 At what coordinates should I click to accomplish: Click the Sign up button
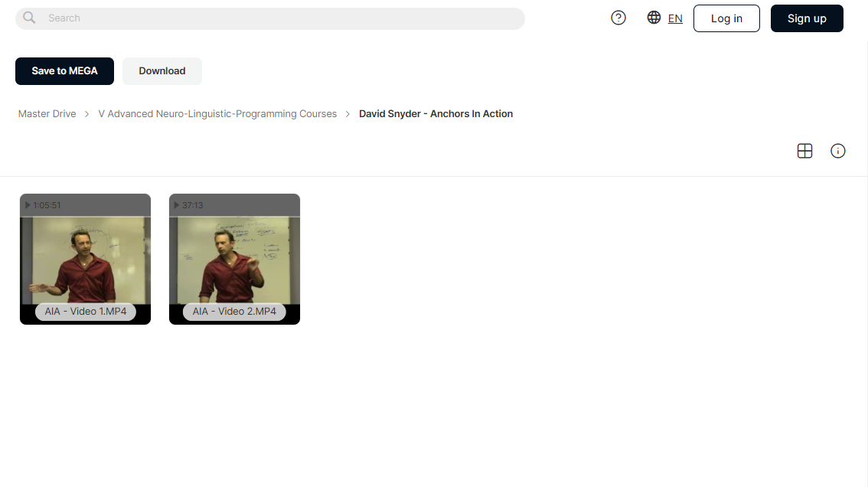click(807, 18)
